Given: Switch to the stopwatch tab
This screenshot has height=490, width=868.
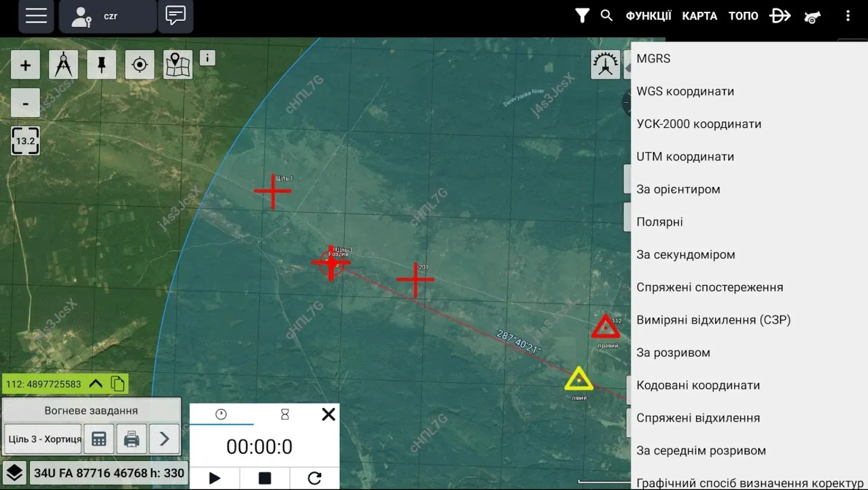Looking at the screenshot, I should point(221,414).
